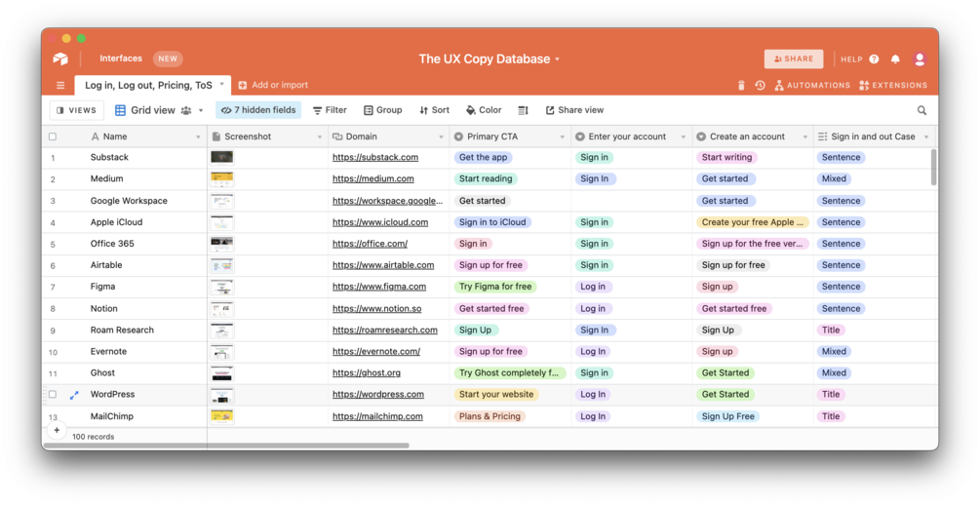This screenshot has width=980, height=505.
Task: Select the Sign in to iCloud cell
Action: (511, 222)
